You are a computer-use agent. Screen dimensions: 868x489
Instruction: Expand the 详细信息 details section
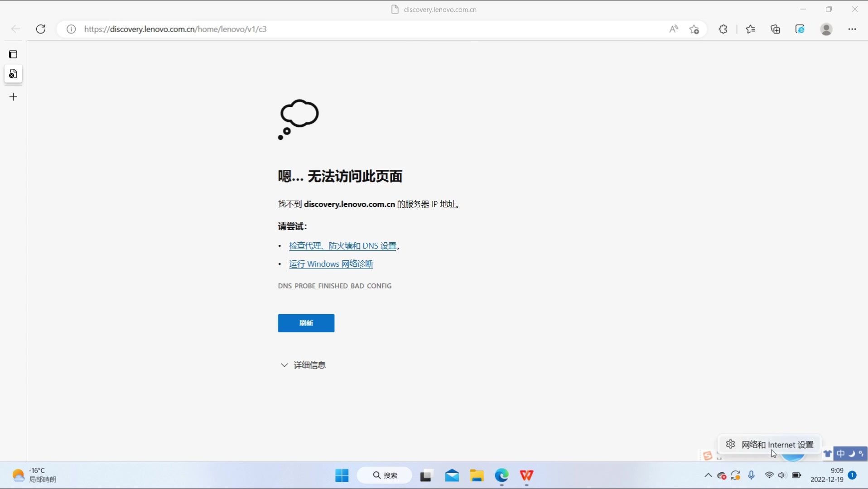point(303,365)
